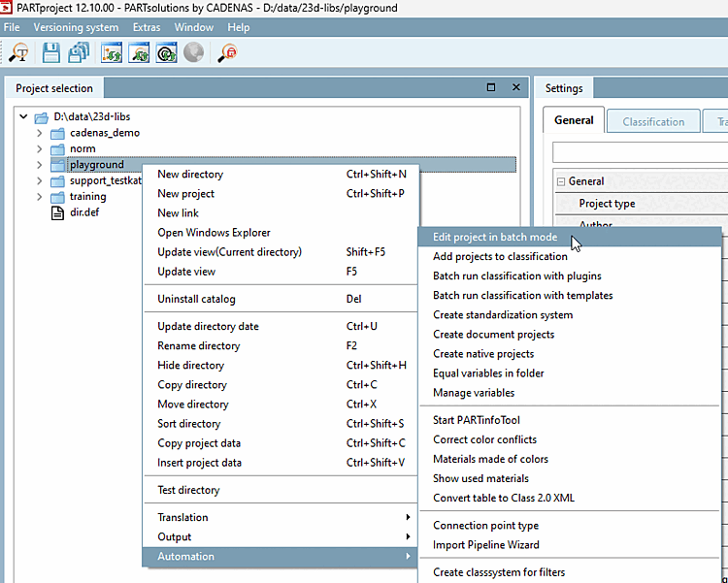Open the Output submenu
This screenshot has height=583, width=728.
(x=281, y=536)
